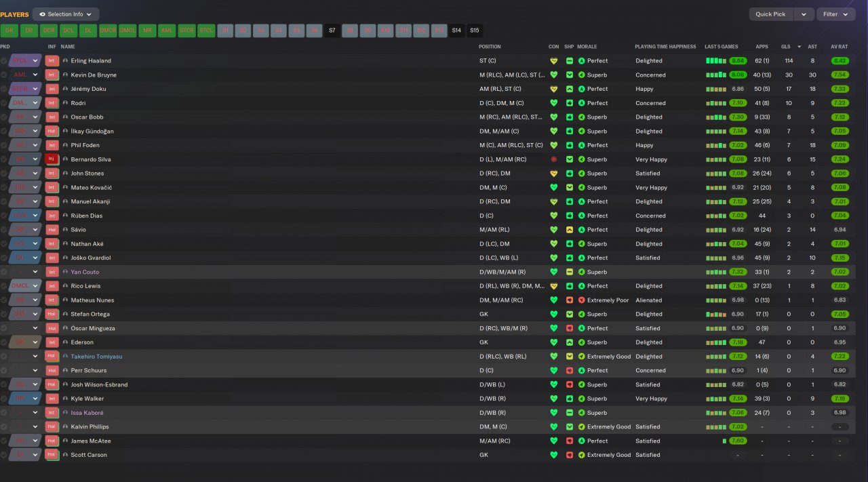868x482 pixels.
Task: Click the Position column header
Action: point(490,47)
